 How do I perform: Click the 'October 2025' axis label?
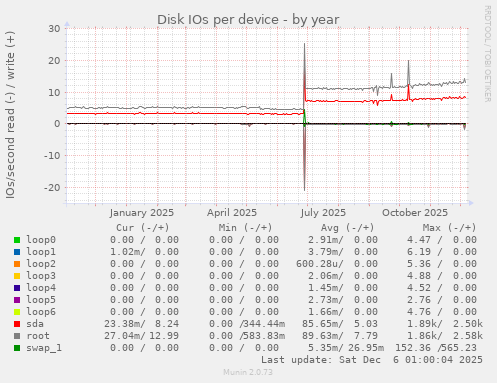415,213
